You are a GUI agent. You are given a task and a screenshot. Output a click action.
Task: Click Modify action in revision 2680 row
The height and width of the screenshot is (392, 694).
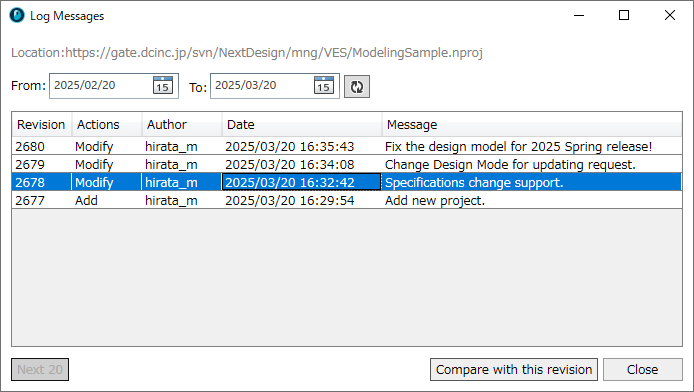pyautogui.click(x=94, y=146)
